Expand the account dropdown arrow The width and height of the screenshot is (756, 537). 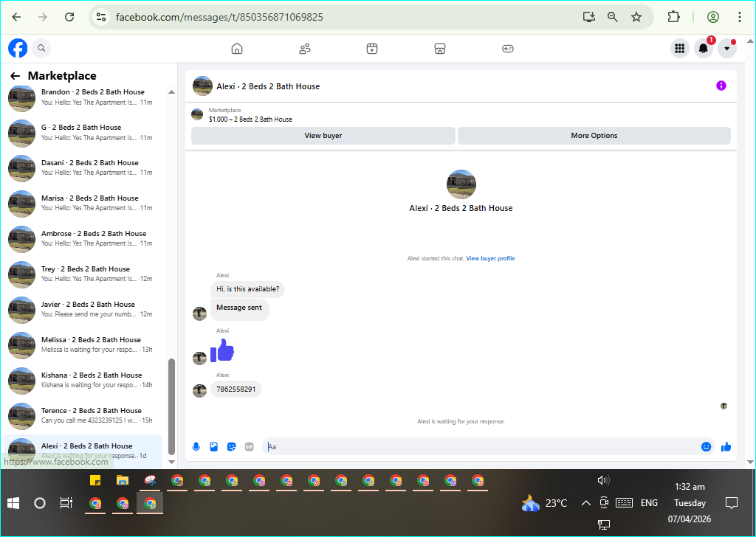point(727,48)
